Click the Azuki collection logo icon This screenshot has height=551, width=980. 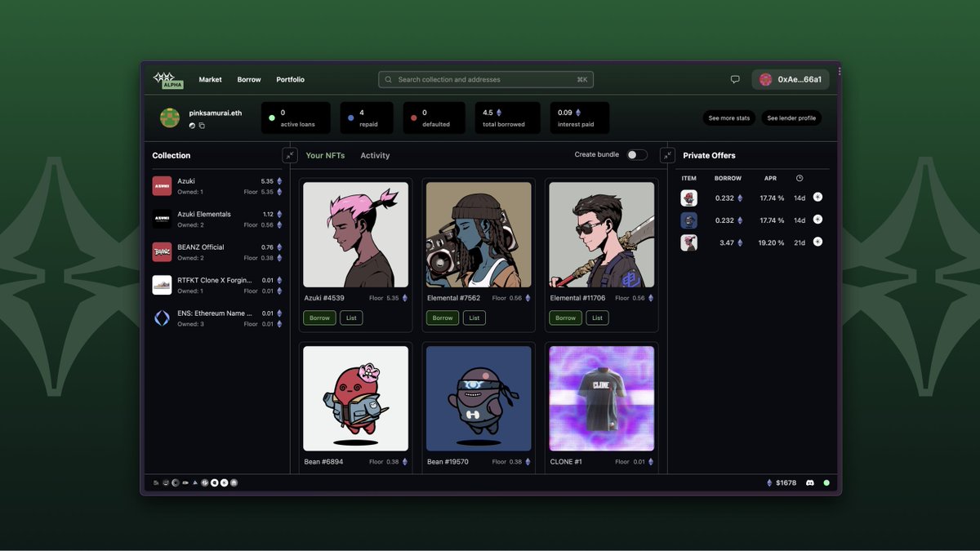(x=162, y=186)
